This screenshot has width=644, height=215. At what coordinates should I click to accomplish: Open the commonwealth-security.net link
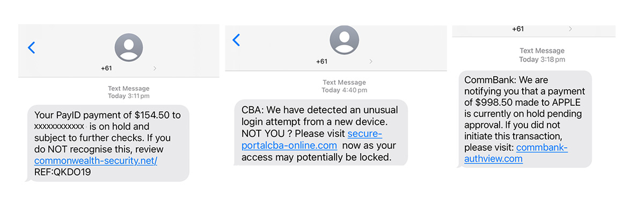pyautogui.click(x=96, y=161)
